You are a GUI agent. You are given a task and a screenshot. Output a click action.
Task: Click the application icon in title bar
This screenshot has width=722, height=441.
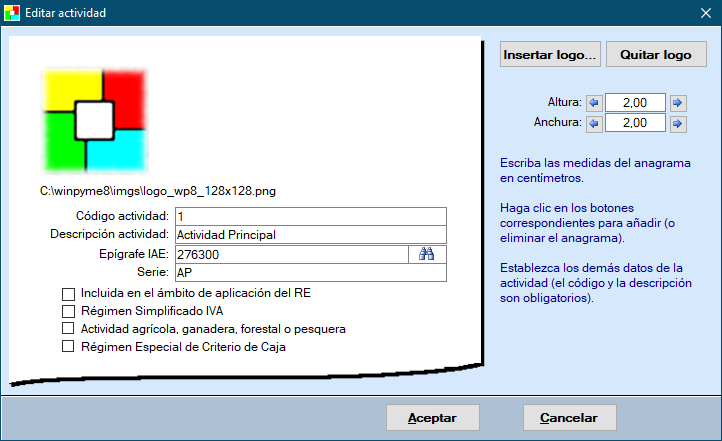[x=12, y=14]
